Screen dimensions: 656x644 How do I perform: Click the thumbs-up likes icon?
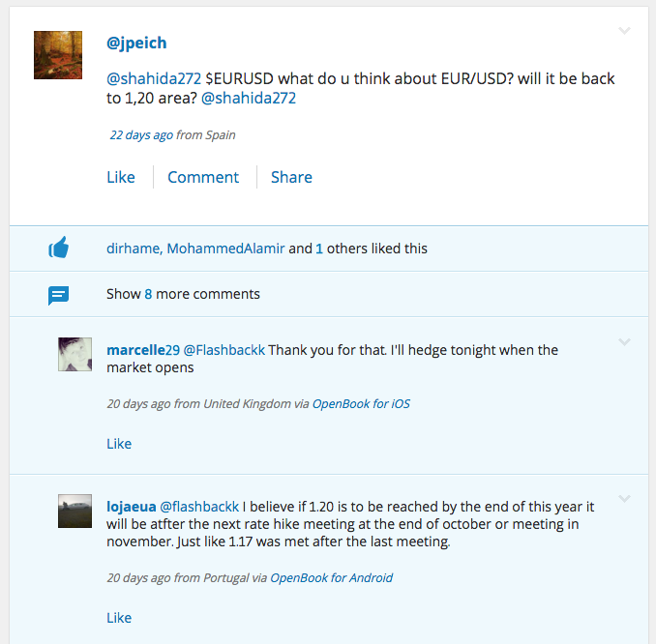[x=59, y=248]
